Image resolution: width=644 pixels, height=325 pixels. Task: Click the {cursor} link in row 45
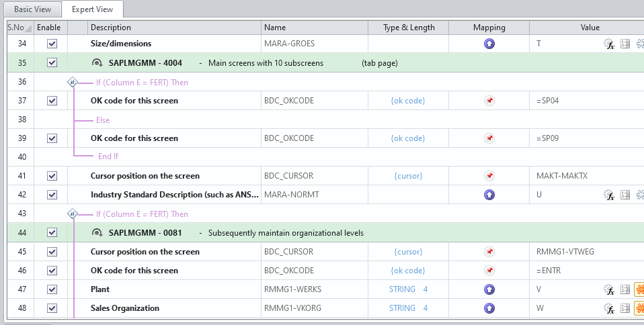(x=408, y=252)
